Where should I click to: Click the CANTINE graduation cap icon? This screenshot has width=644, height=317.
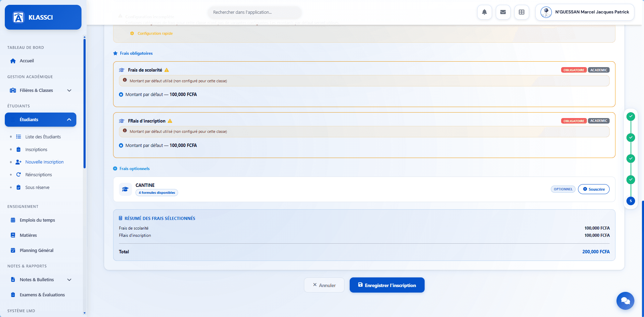click(125, 189)
